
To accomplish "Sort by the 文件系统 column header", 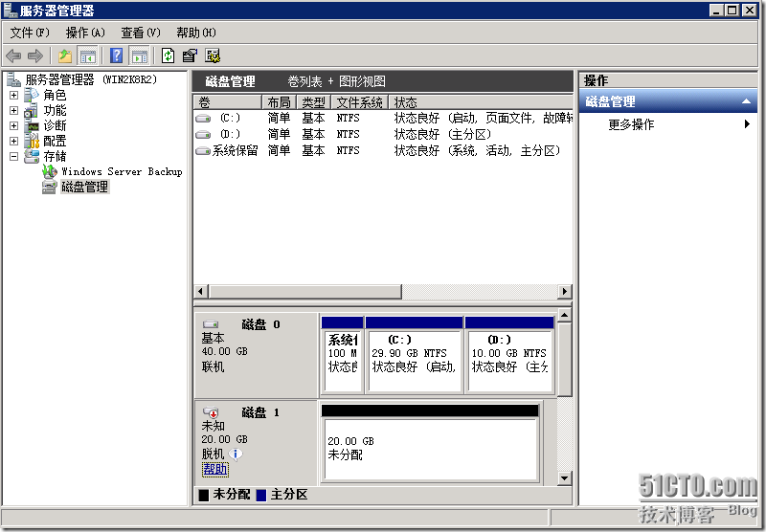I will (x=360, y=102).
